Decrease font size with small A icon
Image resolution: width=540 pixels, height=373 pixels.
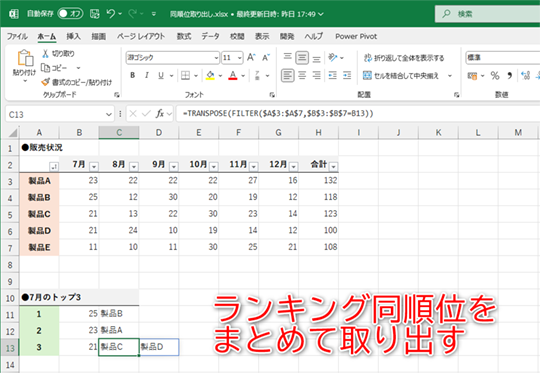pos(266,58)
